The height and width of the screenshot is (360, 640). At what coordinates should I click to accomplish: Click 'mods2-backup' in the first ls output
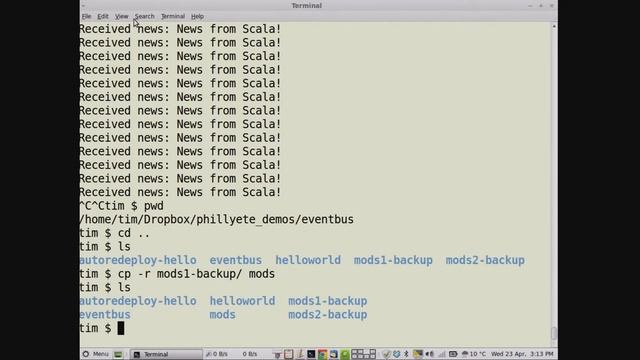[485, 260]
